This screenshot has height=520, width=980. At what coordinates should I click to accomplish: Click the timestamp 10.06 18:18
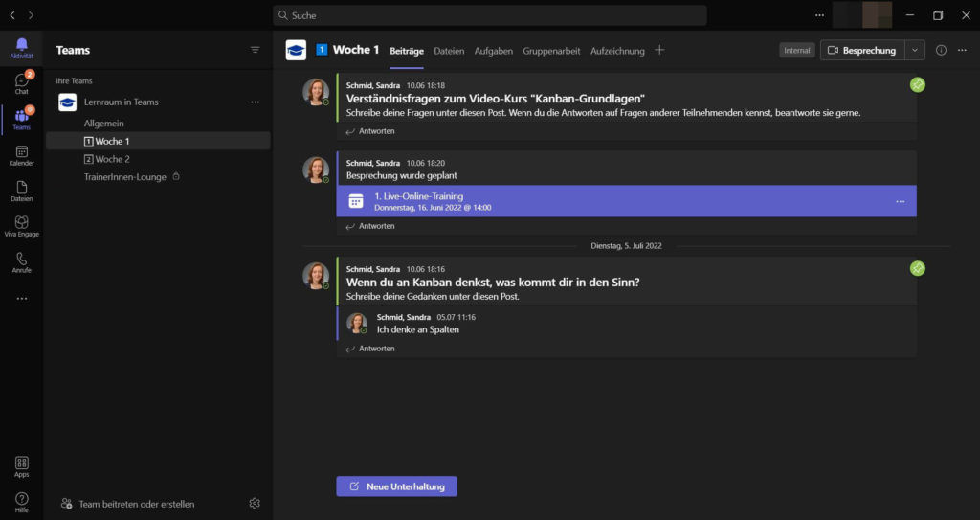pyautogui.click(x=425, y=85)
